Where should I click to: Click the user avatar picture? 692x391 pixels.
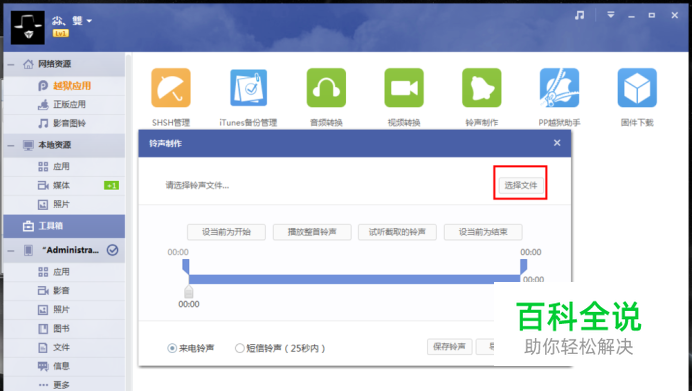point(28,28)
